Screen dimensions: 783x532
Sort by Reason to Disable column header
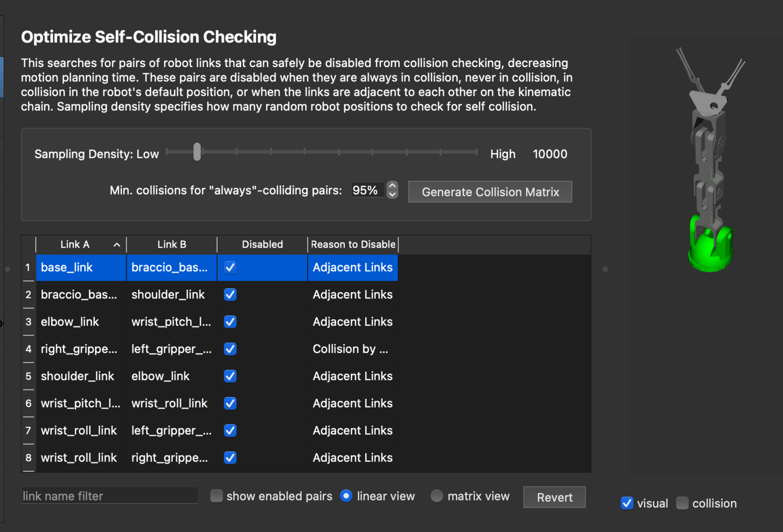(x=353, y=244)
